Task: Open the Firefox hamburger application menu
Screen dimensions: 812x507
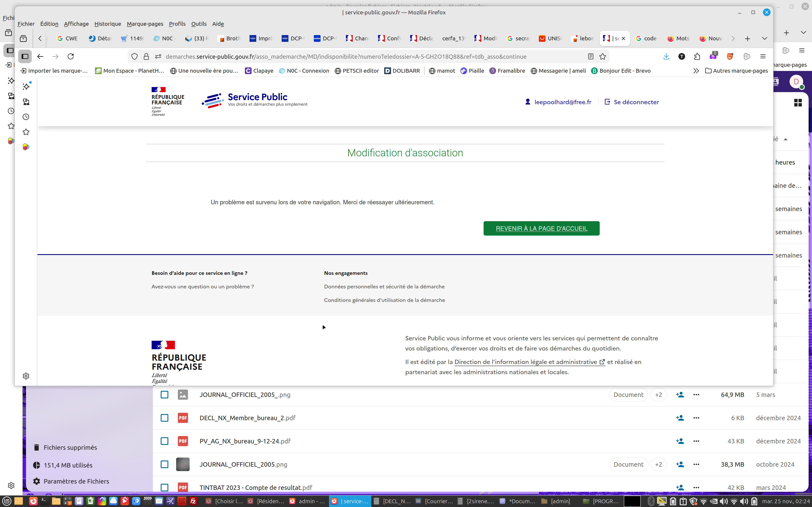Action: pos(763,56)
